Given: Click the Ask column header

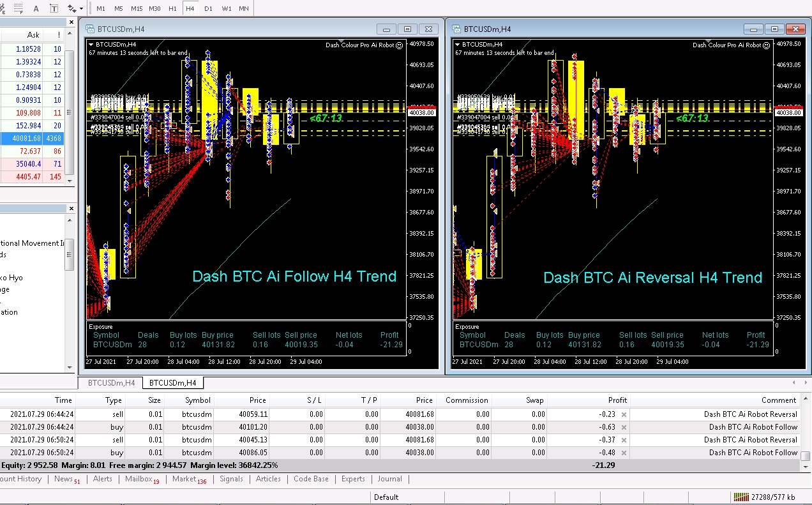Looking at the screenshot, I should 33,35.
